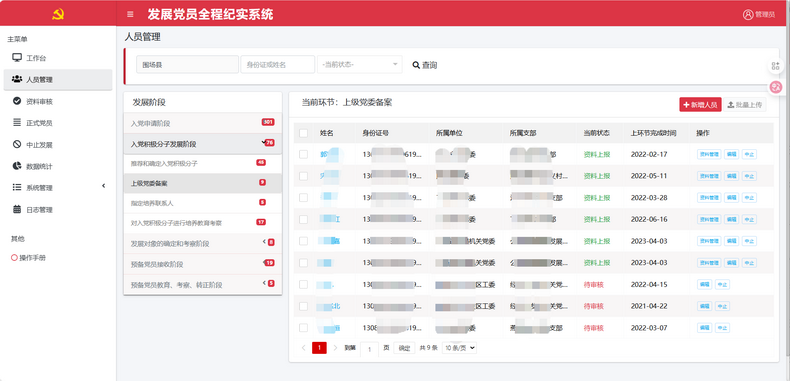Click the 资料上报 status in 2022-05-11 row
790x381 pixels.
(597, 176)
